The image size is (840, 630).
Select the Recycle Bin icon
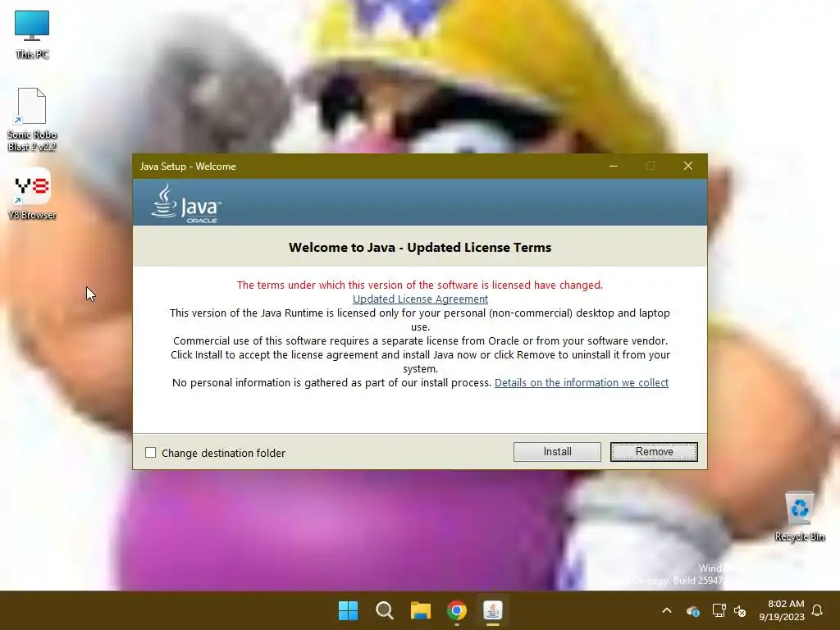click(799, 517)
